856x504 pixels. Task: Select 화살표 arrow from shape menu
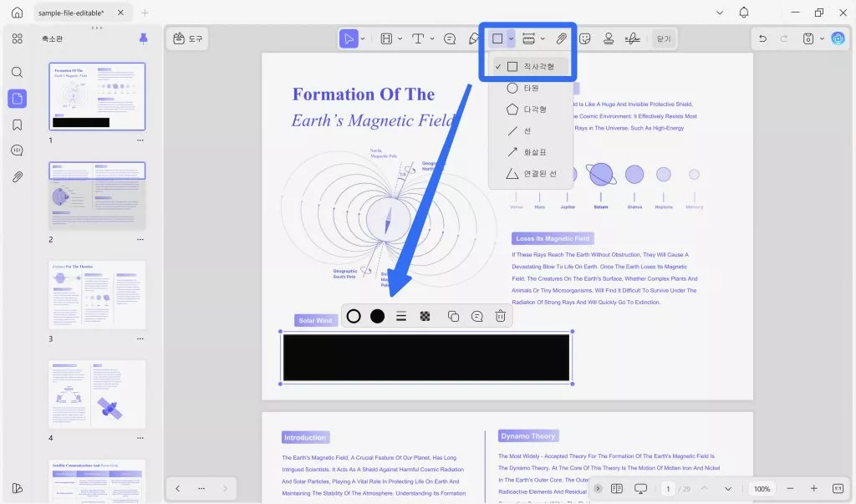point(531,152)
